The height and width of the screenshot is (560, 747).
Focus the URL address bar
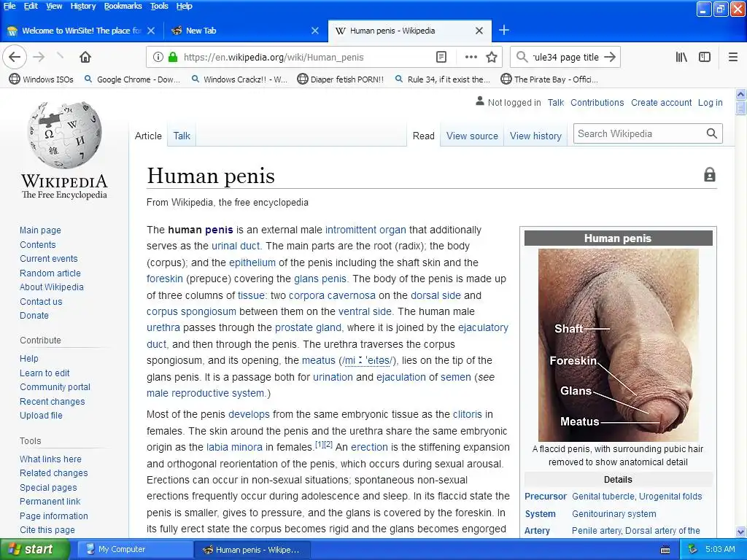point(305,57)
